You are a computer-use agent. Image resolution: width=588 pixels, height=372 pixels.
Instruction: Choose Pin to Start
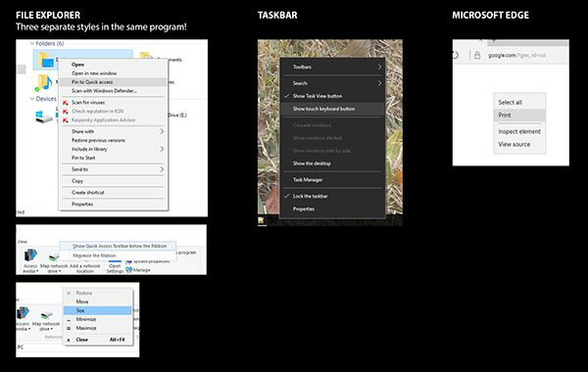coord(114,158)
